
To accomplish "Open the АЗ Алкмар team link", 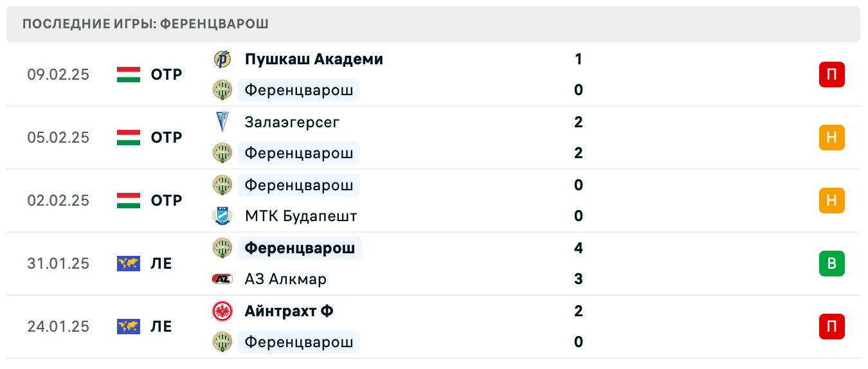I will tap(285, 279).
